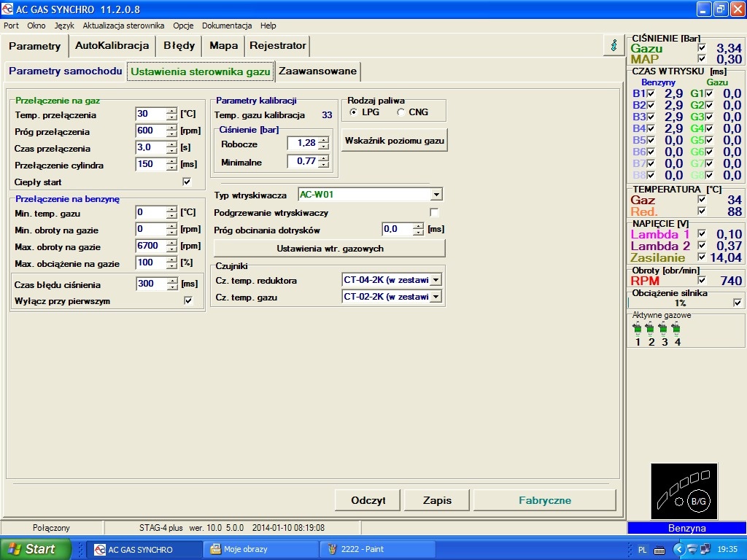Click the B/G fuel switch display
This screenshot has height=560, width=747.
pos(684,491)
